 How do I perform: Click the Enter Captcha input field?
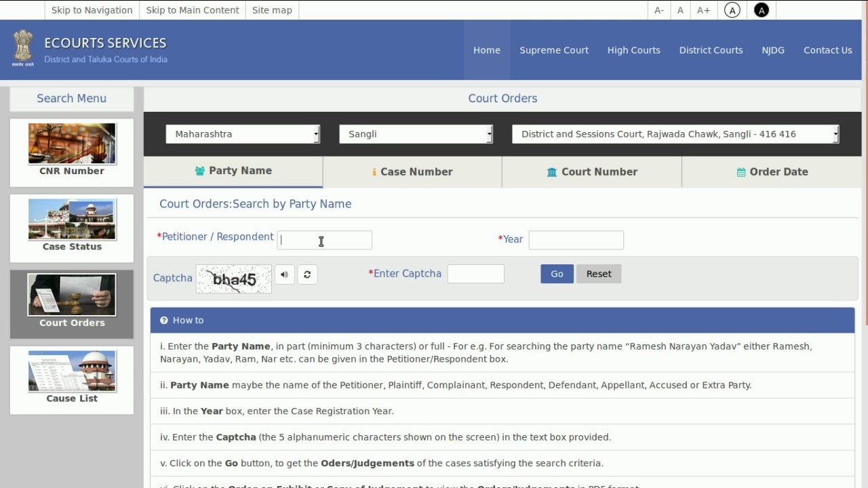[476, 274]
